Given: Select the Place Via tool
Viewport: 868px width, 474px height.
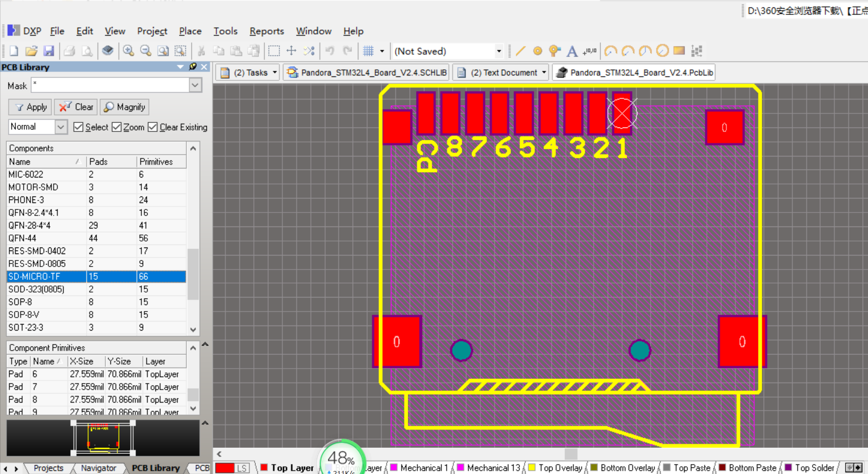Looking at the screenshot, I should click(554, 51).
